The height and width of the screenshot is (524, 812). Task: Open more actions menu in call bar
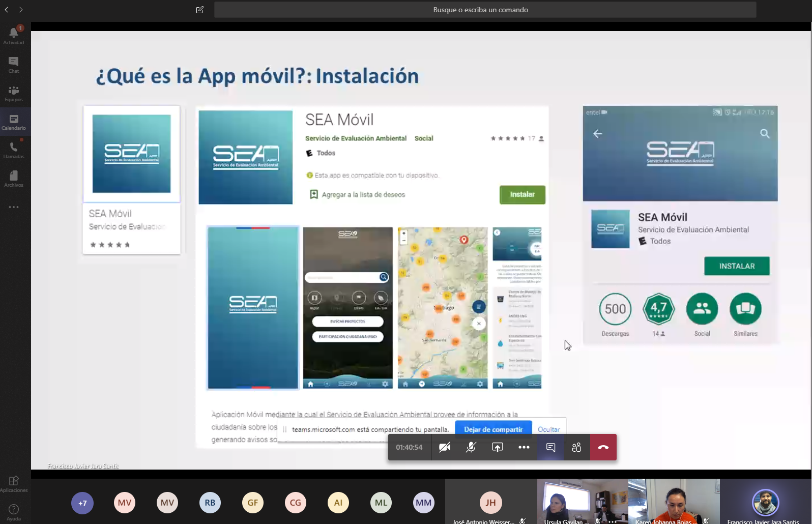[524, 447]
